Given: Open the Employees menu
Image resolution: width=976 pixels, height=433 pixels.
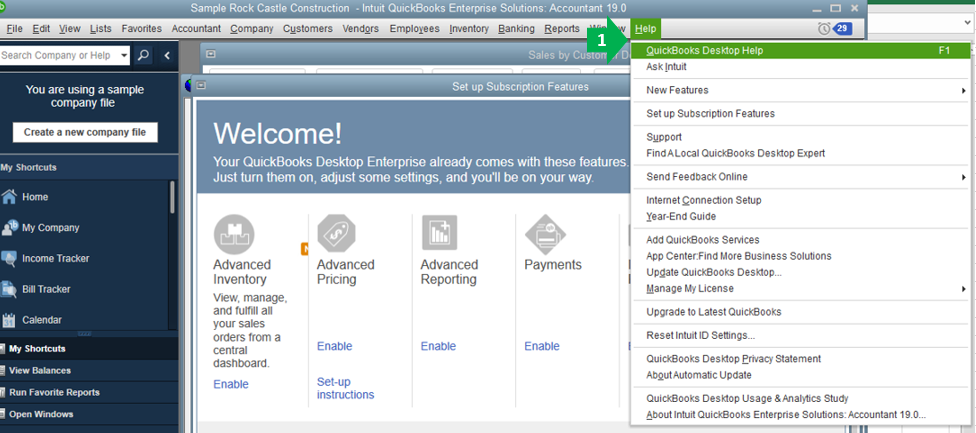Looking at the screenshot, I should click(415, 29).
